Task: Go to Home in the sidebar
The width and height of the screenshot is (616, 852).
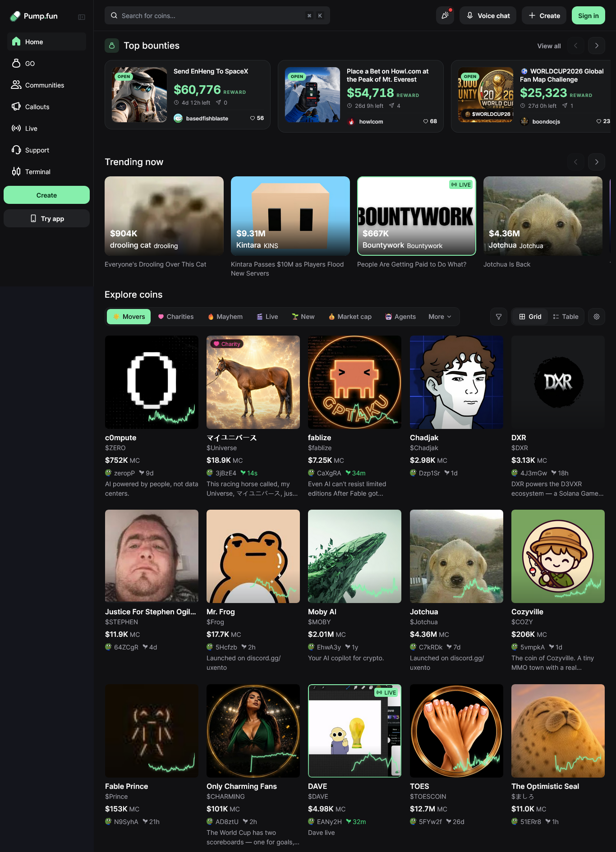Action: (x=46, y=41)
